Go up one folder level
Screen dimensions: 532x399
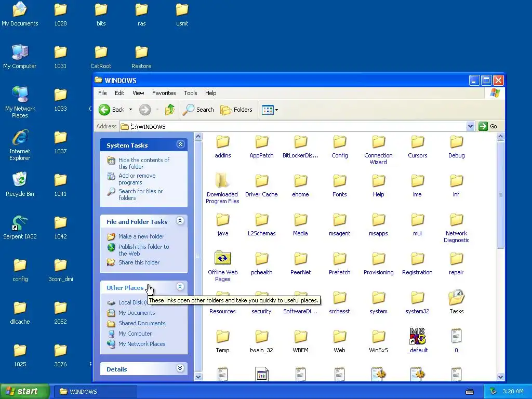point(170,110)
